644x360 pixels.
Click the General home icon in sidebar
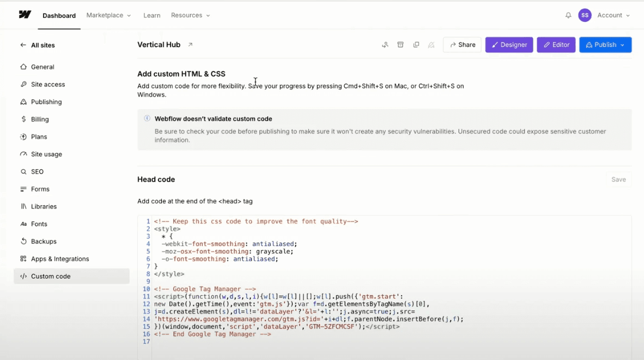23,67
